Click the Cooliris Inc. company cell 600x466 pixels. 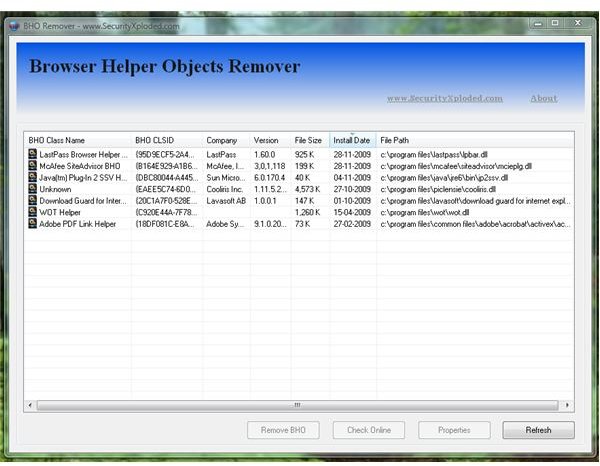coord(225,189)
